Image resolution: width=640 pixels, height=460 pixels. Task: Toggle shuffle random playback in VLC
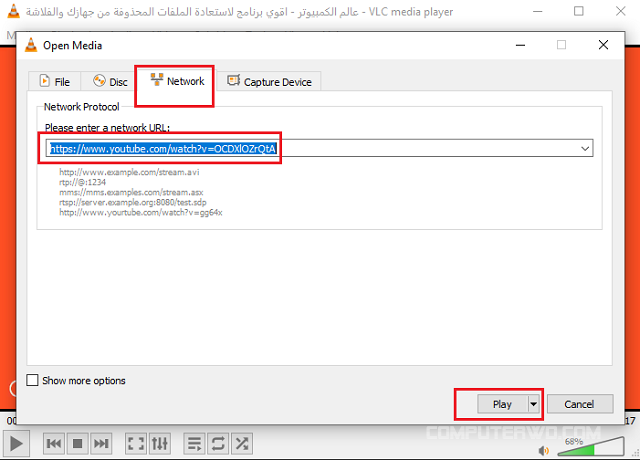pyautogui.click(x=242, y=443)
